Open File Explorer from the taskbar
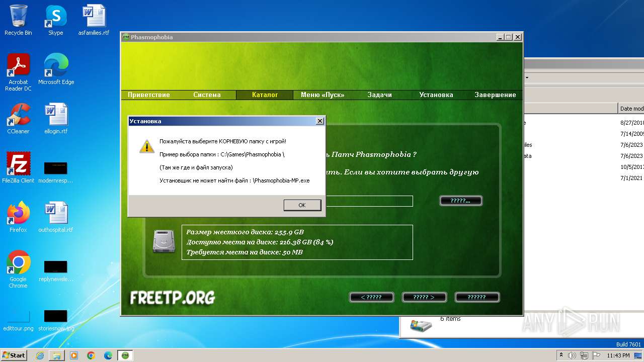 57,355
